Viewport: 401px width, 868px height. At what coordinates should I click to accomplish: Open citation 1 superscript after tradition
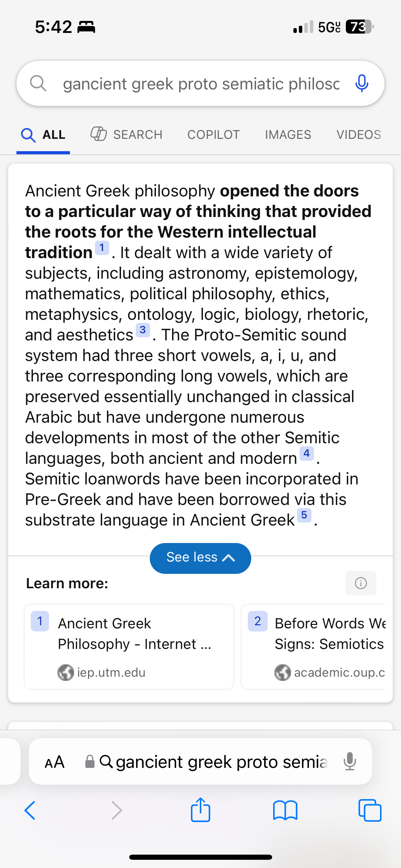click(102, 248)
